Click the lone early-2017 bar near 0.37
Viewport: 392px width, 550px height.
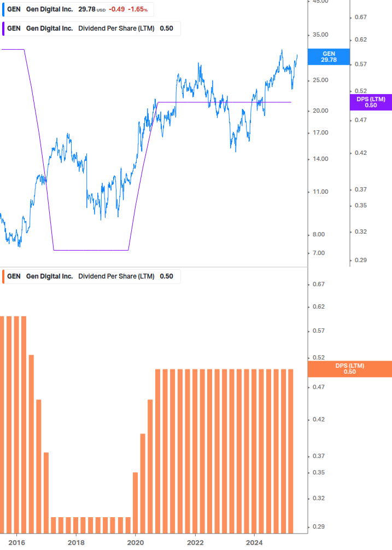[46, 493]
